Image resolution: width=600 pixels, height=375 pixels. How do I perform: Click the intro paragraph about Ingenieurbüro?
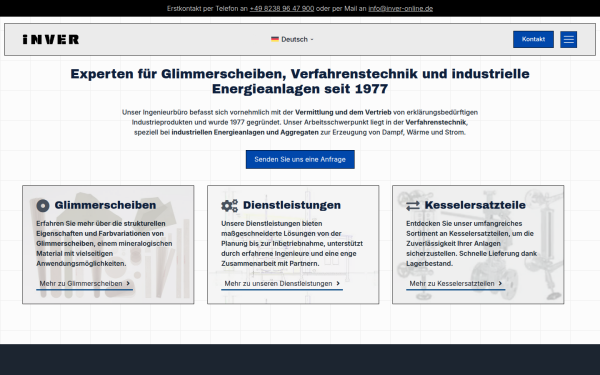(x=300, y=122)
